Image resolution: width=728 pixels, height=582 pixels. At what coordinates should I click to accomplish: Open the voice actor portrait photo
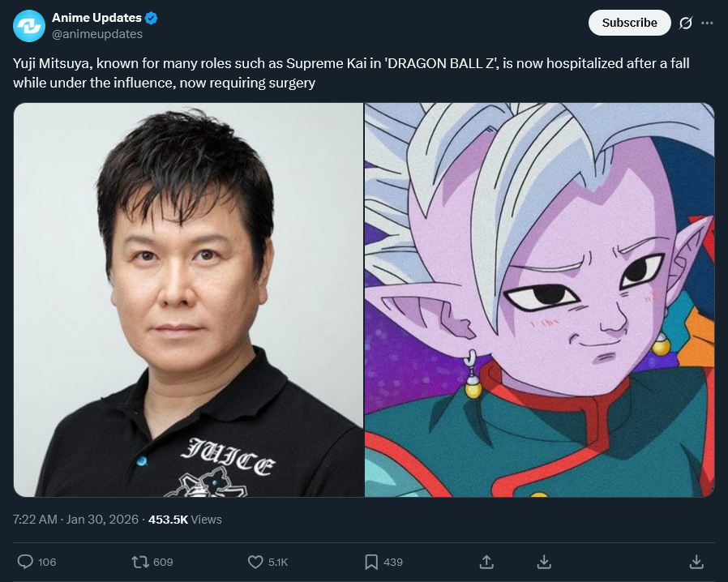pos(189,300)
